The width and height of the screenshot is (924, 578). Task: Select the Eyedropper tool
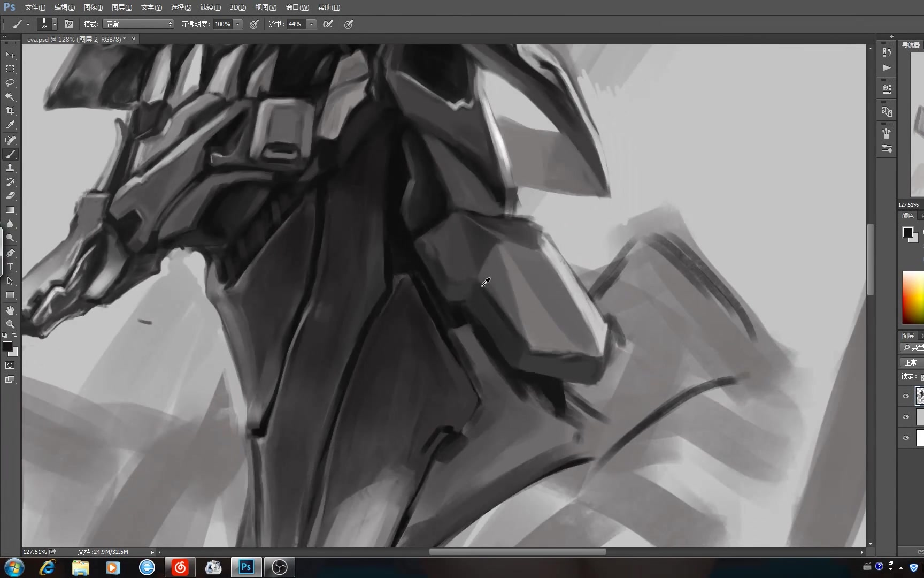point(10,125)
